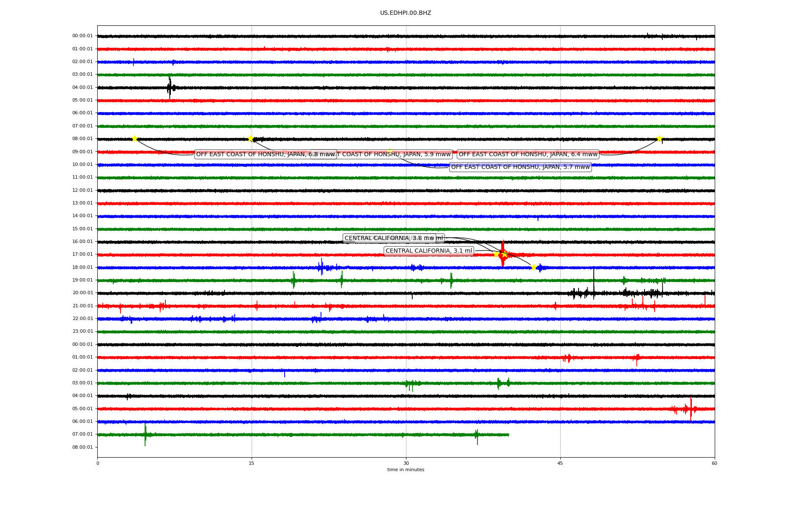
Task: Click the US.EDHPI.00.BHZ plot title
Action: 406,13
